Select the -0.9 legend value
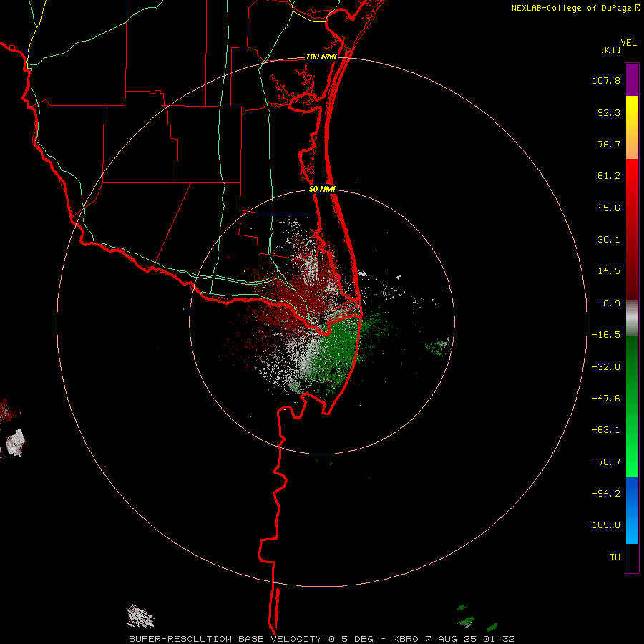The height and width of the screenshot is (644, 644). click(x=609, y=303)
